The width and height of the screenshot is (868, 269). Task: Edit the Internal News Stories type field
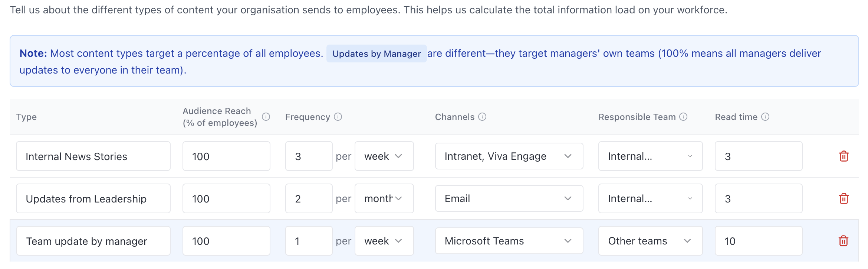pos(93,156)
